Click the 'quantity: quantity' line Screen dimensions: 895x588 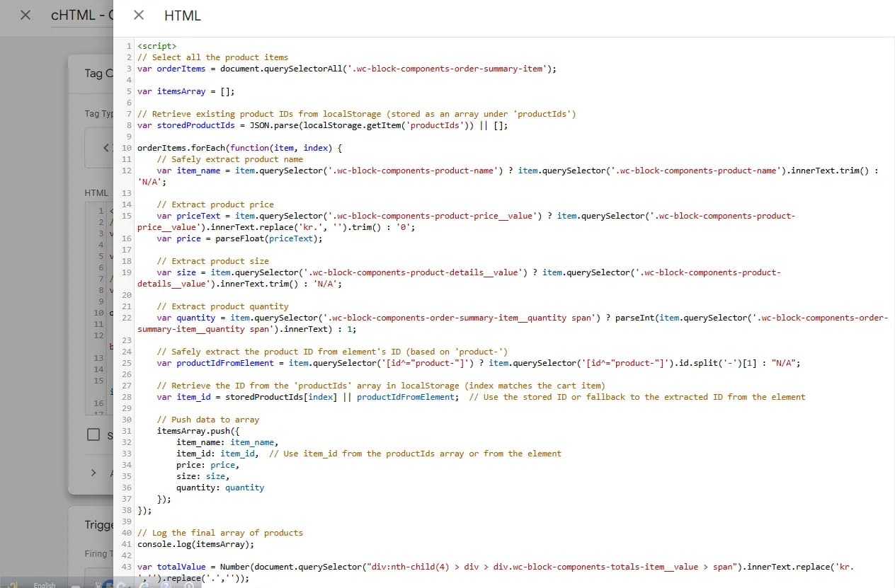coord(220,488)
